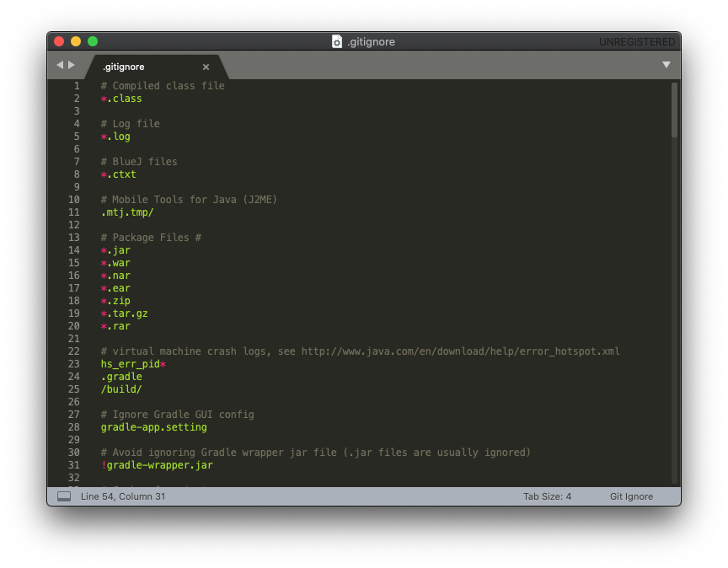Image resolution: width=728 pixels, height=568 pixels.
Task: Click the *.nar entry
Action: click(115, 276)
